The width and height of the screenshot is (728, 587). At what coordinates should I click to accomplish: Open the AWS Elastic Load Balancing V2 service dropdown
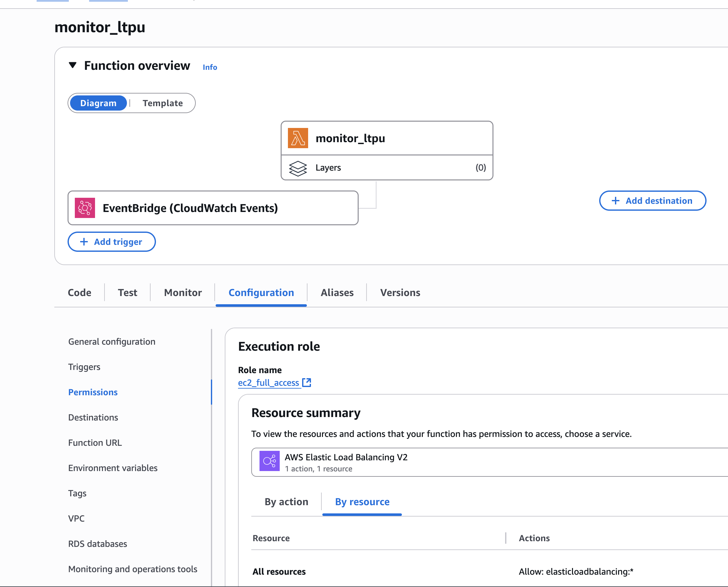tap(490, 462)
